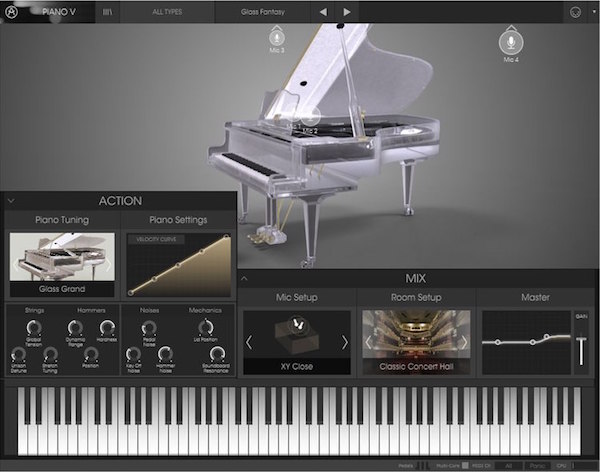Image resolution: width=600 pixels, height=472 pixels.
Task: Toggle the Multi-Core checkbox
Action: pos(465,465)
